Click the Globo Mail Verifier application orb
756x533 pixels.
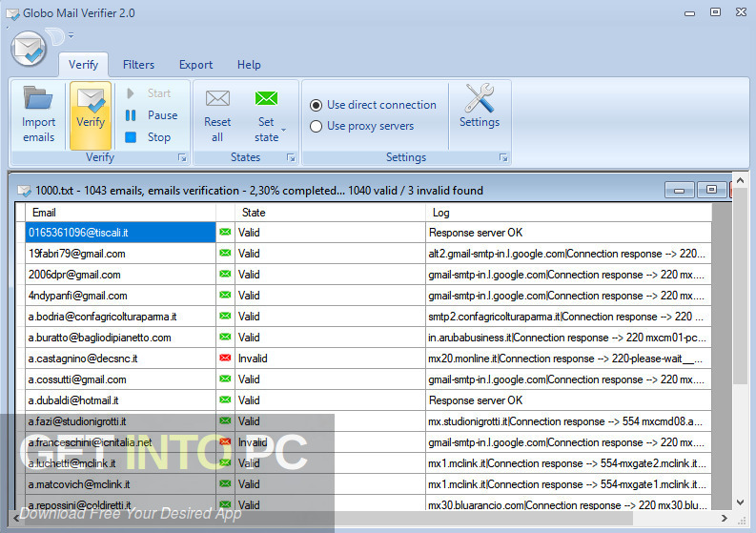pos(29,49)
